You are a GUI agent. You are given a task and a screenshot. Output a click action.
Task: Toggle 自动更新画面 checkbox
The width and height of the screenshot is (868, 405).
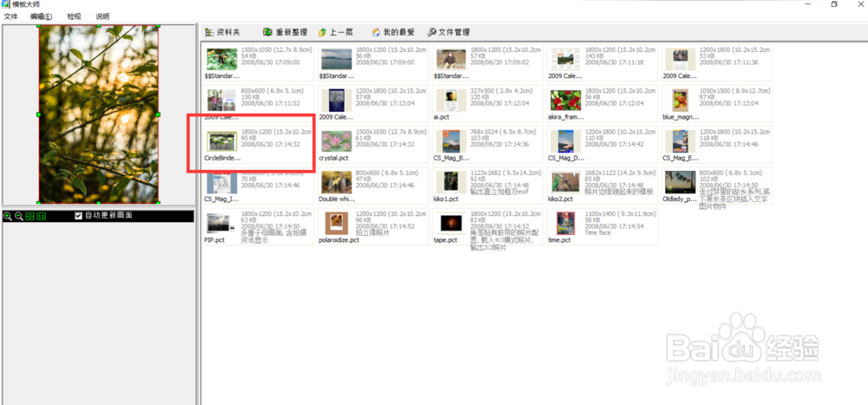coord(79,216)
